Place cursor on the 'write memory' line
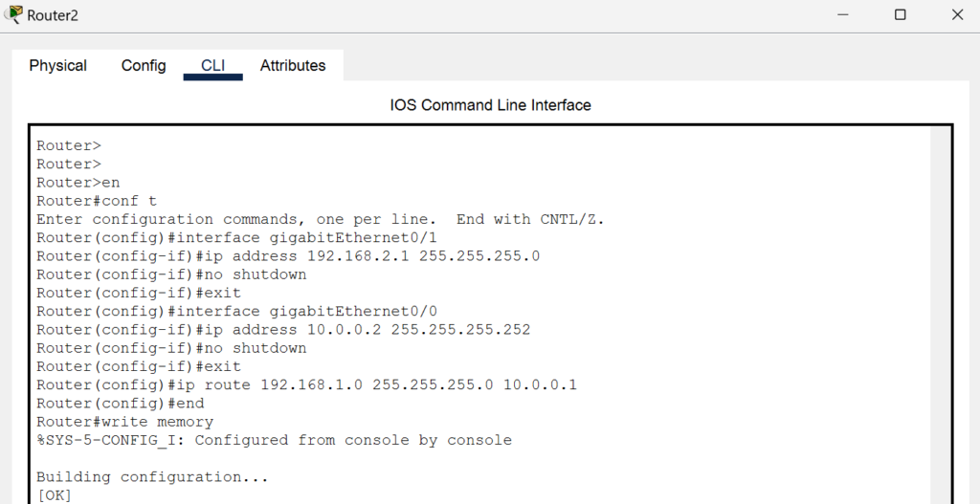980x504 pixels. [125, 422]
